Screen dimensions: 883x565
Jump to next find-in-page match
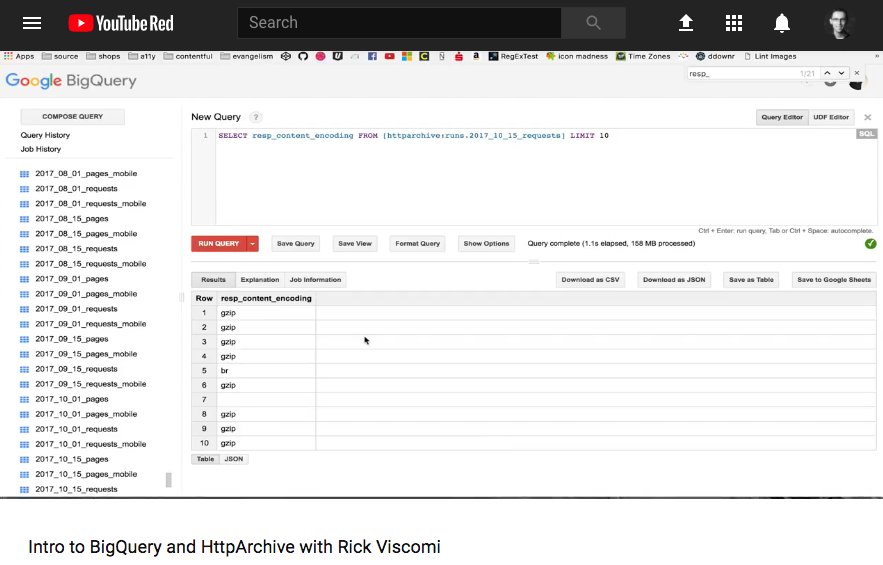[x=841, y=73]
